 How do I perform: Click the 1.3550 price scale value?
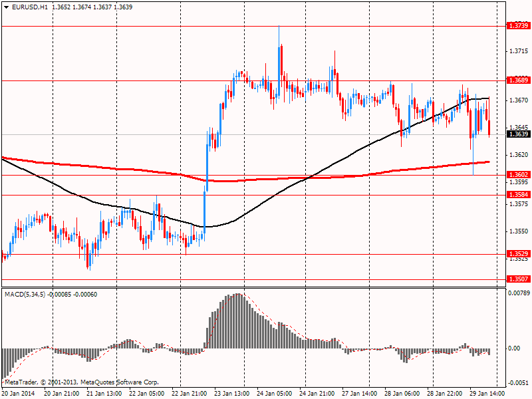point(519,231)
